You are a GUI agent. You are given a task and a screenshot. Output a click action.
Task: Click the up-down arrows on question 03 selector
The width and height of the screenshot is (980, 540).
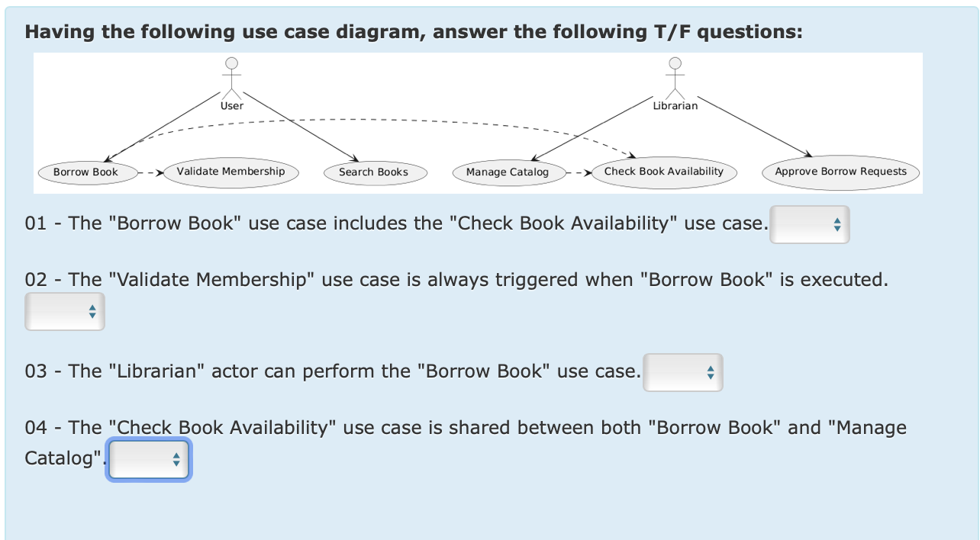click(711, 372)
